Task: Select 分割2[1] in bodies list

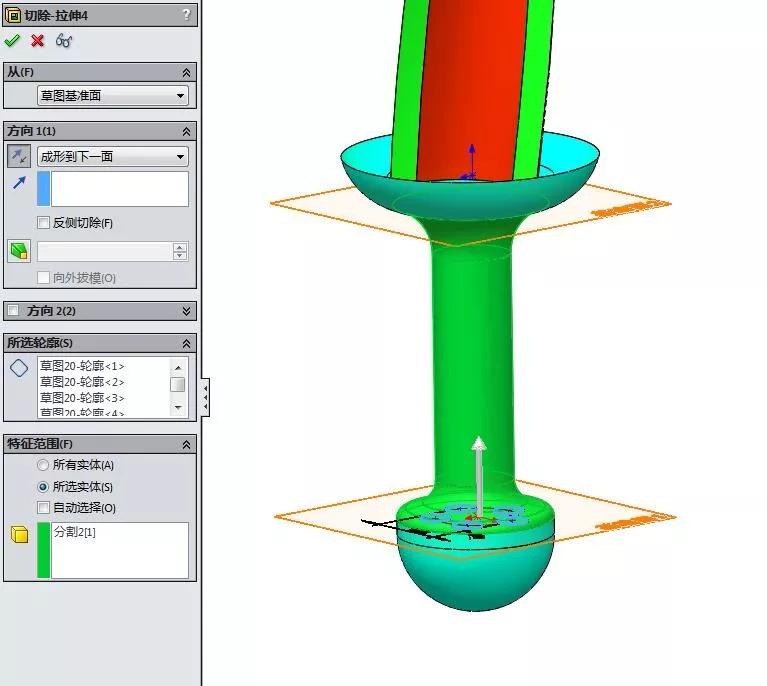Action: pyautogui.click(x=75, y=531)
